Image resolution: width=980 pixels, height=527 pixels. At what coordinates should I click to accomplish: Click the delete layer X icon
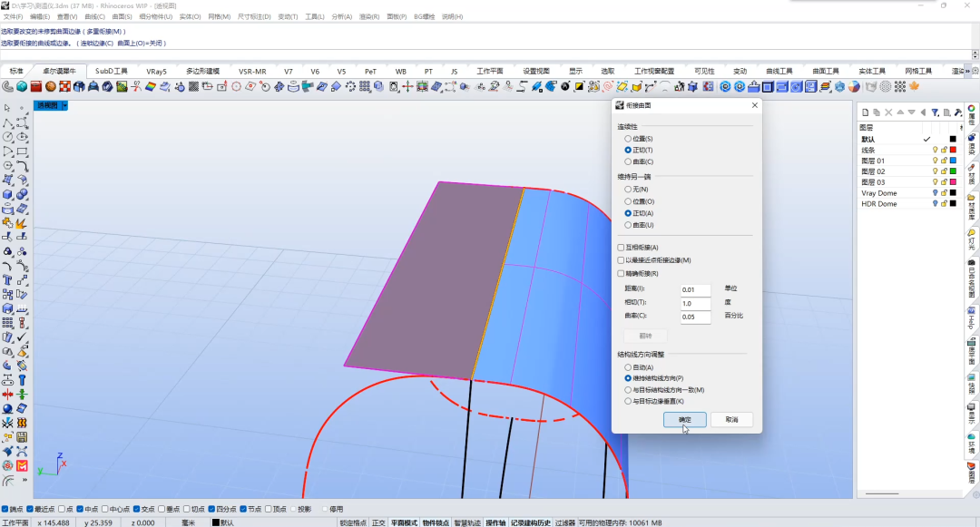coord(888,112)
